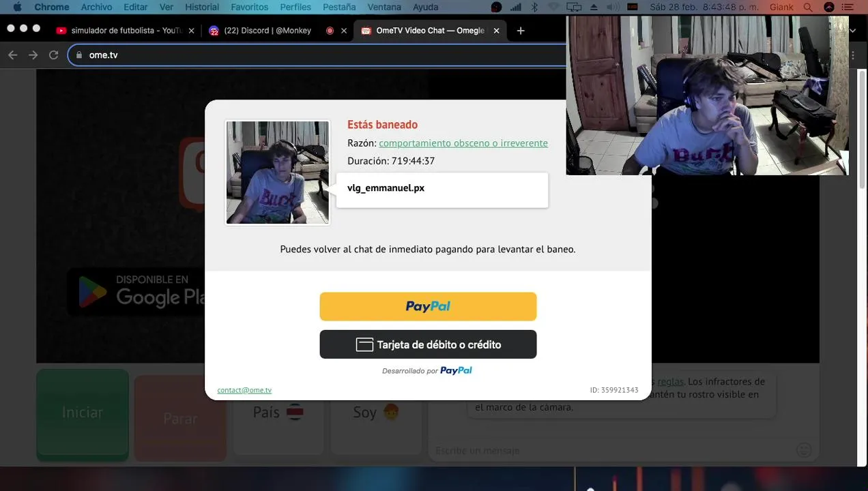Pay with the yellow PayPal button
The width and height of the screenshot is (868, 491).
point(428,306)
